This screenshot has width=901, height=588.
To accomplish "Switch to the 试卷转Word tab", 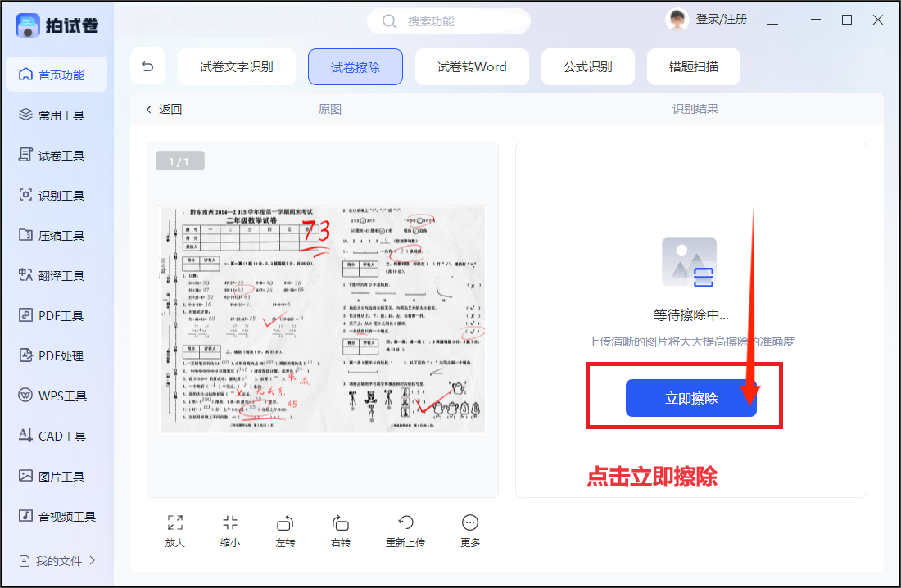I will [x=472, y=66].
